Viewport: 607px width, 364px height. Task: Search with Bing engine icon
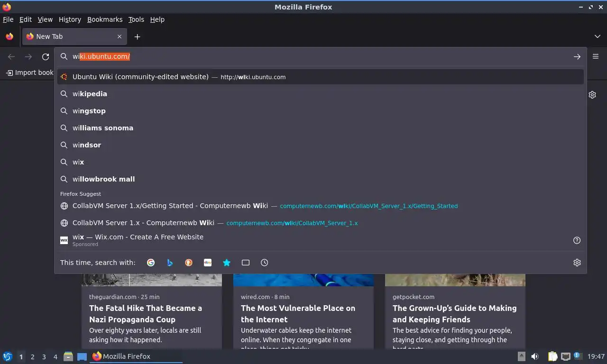pyautogui.click(x=170, y=263)
